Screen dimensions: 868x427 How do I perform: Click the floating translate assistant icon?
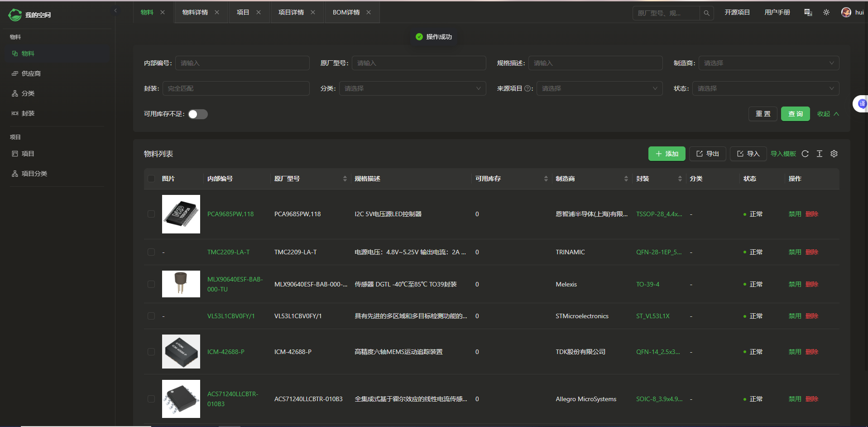point(862,104)
